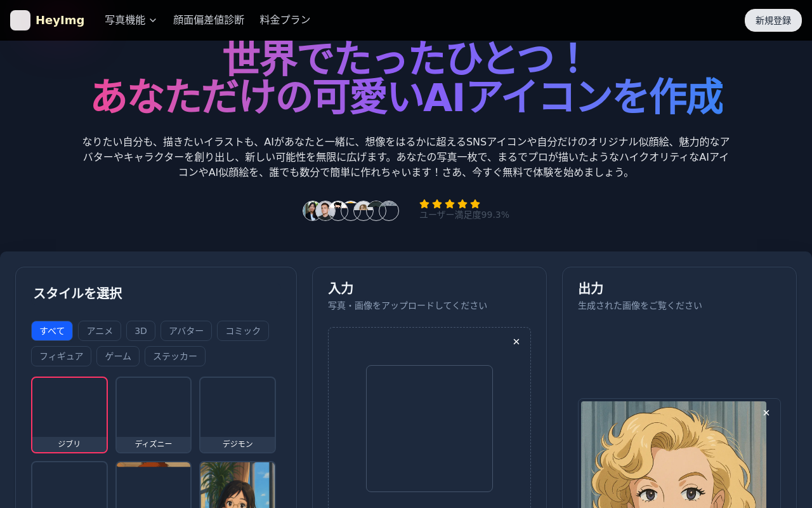Filter by ステッカー styles
Screen dimensions: 812x508
[175, 356]
